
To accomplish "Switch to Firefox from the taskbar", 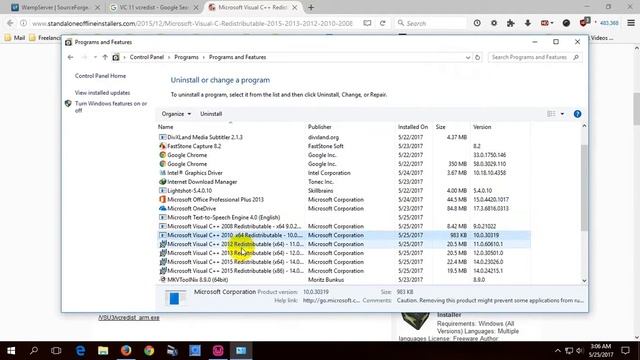I will tap(126, 351).
